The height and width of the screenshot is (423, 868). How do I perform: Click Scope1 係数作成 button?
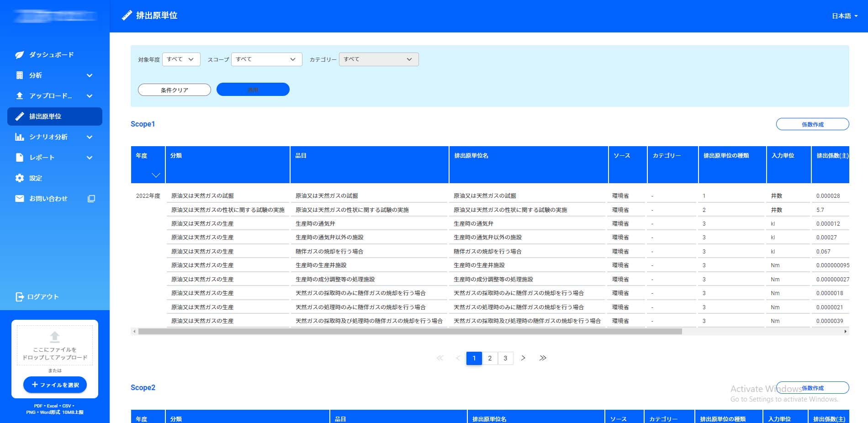812,124
